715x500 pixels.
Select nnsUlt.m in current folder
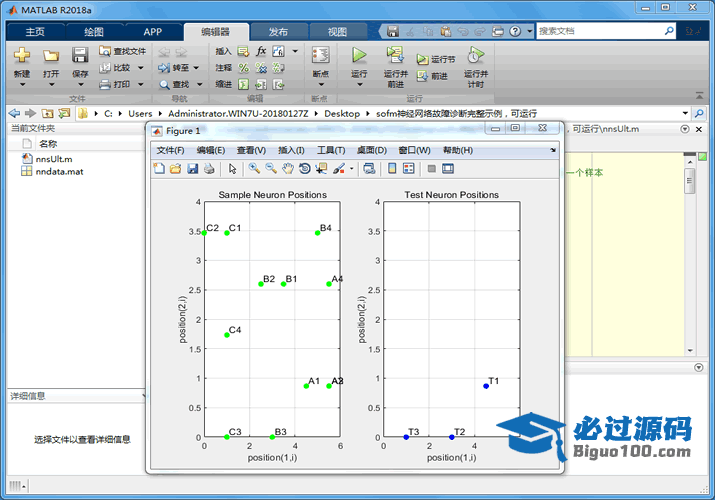(54, 159)
